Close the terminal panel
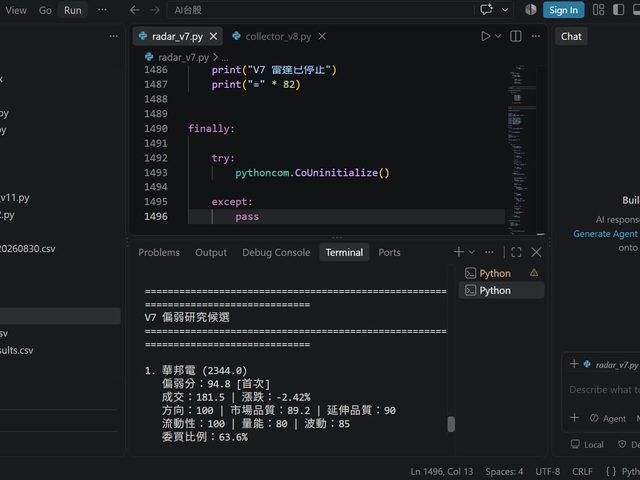 [536, 252]
